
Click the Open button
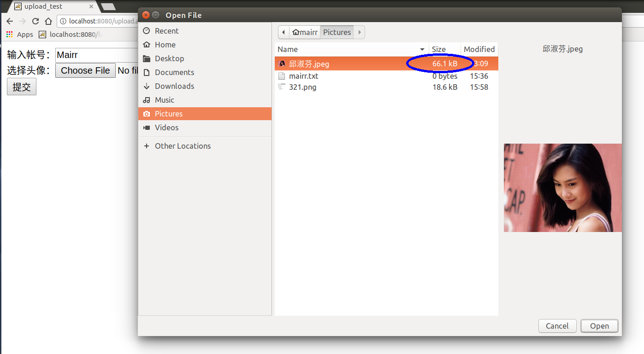coord(599,326)
